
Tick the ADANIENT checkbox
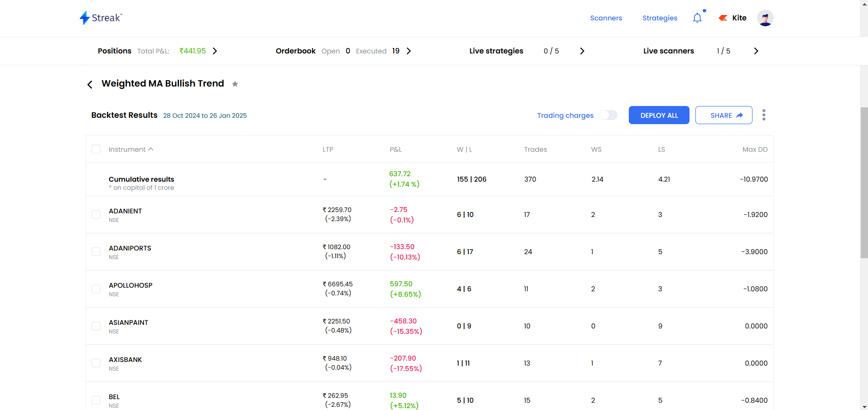tap(96, 214)
